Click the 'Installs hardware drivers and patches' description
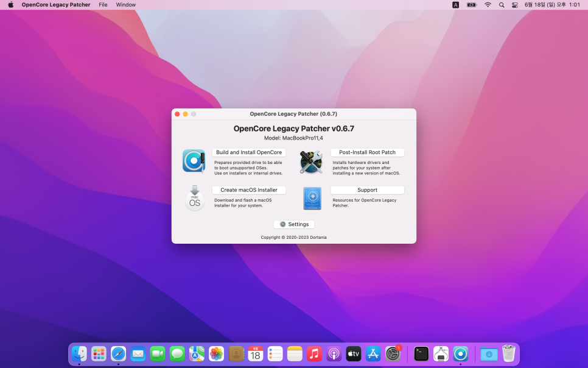The width and height of the screenshot is (588, 368). (x=366, y=168)
